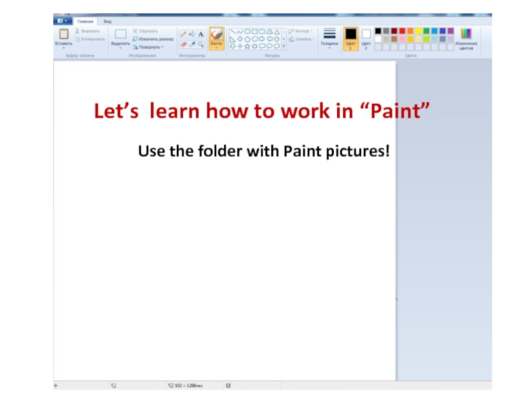Choose the Diamond shape
Image resolution: width=532 pixels, height=399 pixels.
[240, 39]
